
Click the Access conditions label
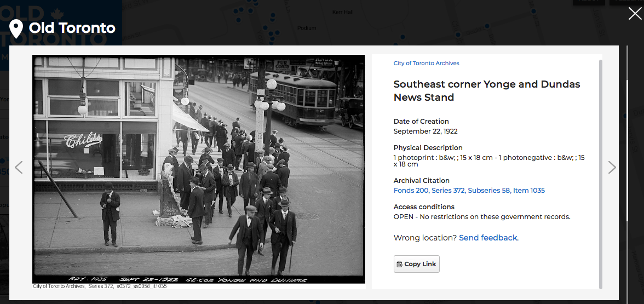pos(424,207)
